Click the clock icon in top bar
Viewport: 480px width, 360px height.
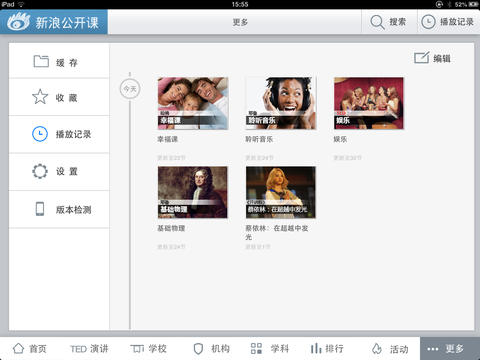point(428,22)
